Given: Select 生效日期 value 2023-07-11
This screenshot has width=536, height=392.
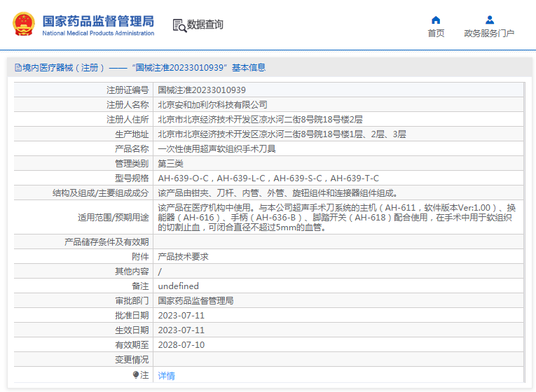Looking at the screenshot, I should click(x=181, y=330).
